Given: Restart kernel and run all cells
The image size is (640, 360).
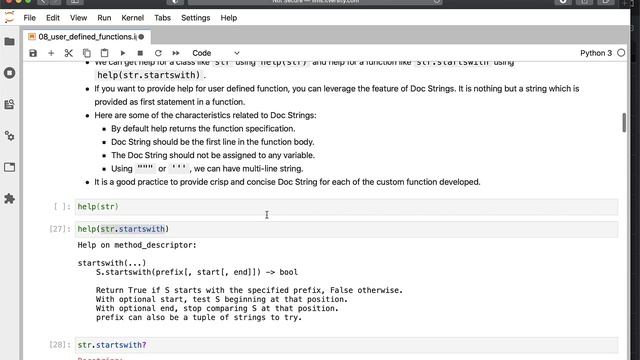Looking at the screenshot, I should 176,53.
